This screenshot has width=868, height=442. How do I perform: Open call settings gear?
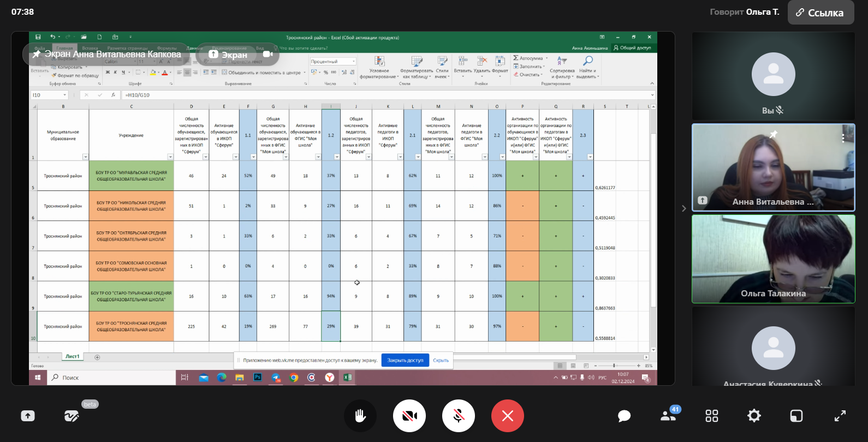pos(754,416)
